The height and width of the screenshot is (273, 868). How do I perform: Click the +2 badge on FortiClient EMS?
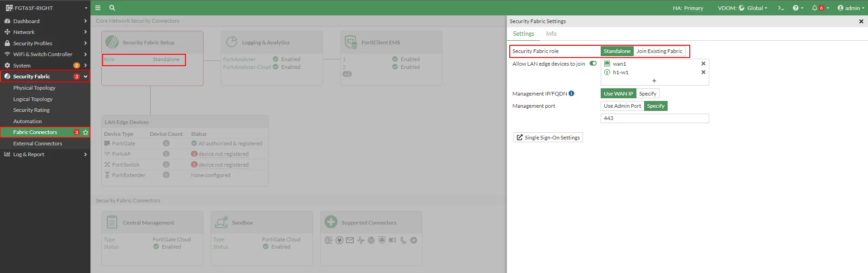click(x=347, y=74)
